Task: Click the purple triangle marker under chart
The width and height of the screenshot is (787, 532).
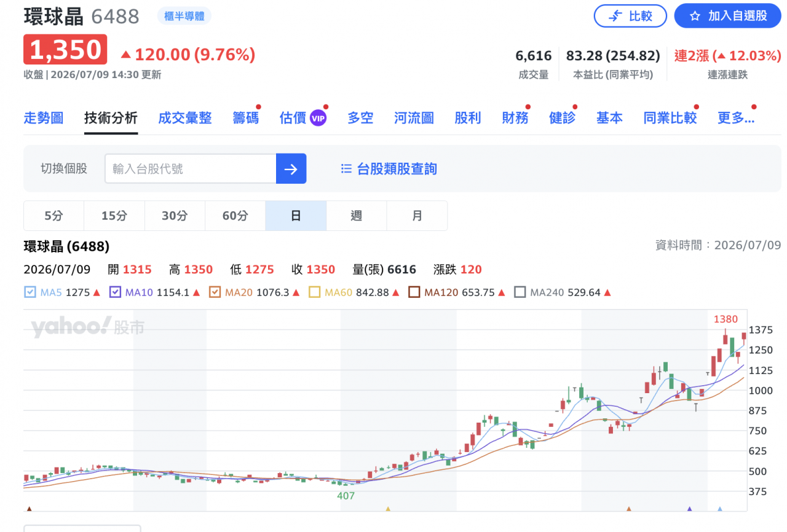Action: 689,509
